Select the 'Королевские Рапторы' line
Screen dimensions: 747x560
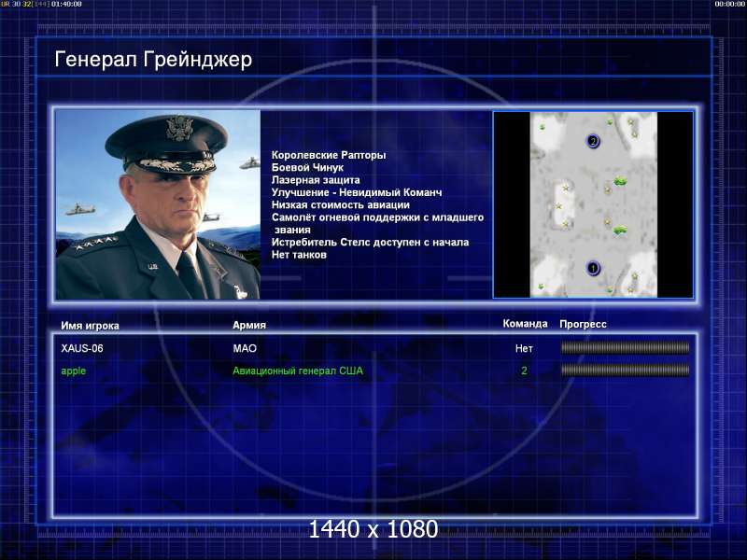(x=329, y=155)
